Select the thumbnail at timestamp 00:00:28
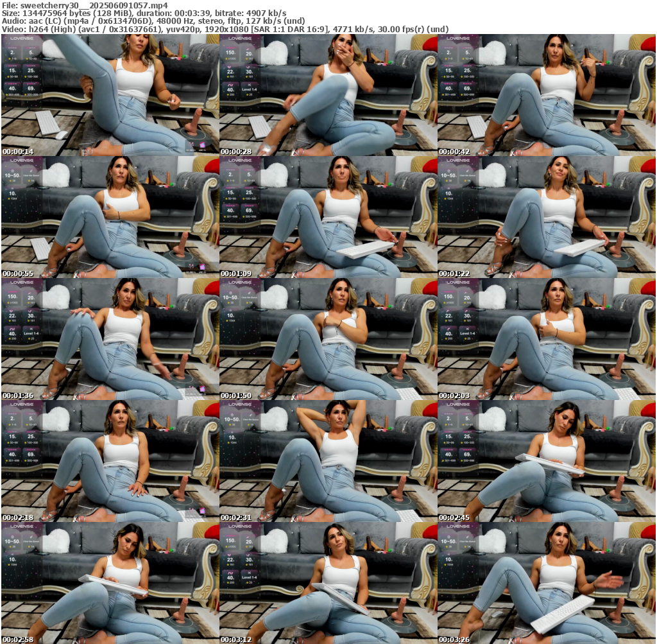This screenshot has width=657, height=644. 328,95
